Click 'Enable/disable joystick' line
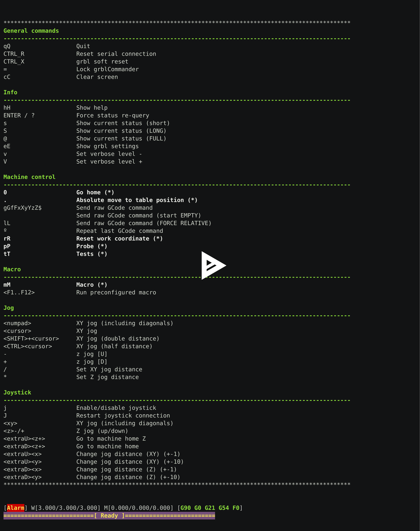 [x=116, y=408]
